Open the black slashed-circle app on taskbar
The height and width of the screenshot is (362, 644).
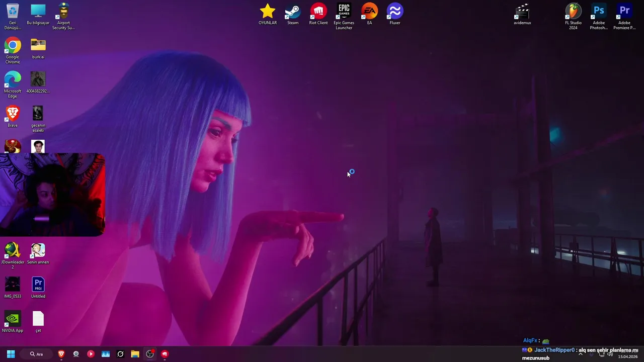tap(120, 354)
